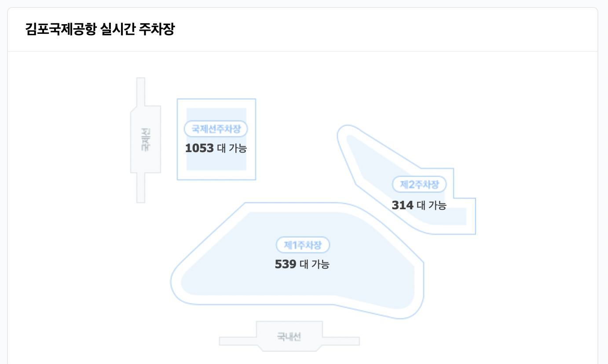Select the 539 대 가능 text
This screenshot has width=608, height=364.
point(303,264)
